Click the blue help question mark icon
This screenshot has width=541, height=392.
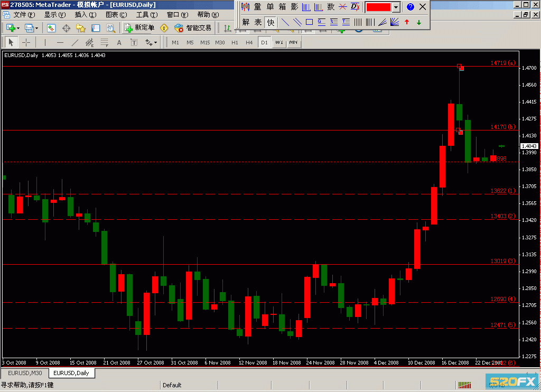(410, 7)
